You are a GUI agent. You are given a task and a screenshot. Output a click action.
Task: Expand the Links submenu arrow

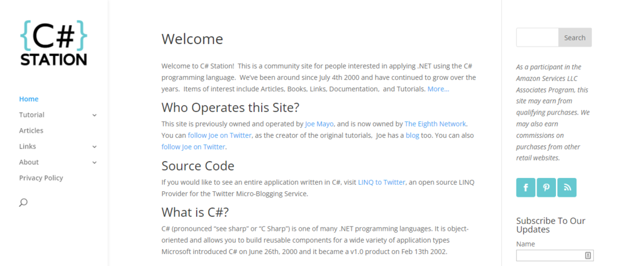point(94,147)
